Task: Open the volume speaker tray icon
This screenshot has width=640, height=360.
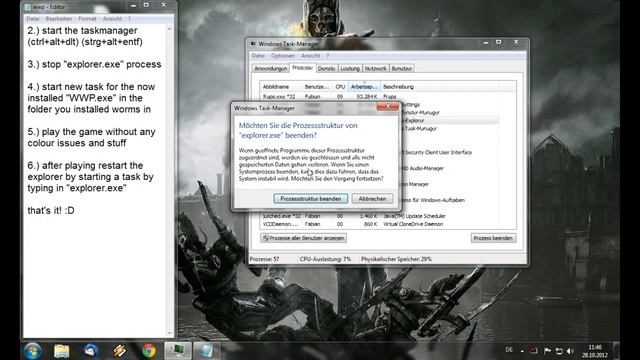Action: (x=570, y=351)
